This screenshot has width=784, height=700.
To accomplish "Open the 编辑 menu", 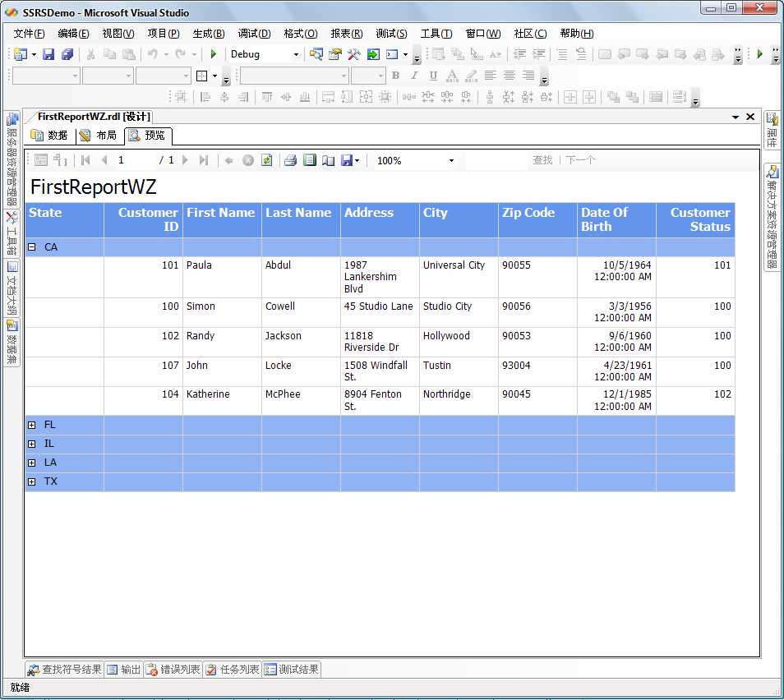I will point(73,34).
